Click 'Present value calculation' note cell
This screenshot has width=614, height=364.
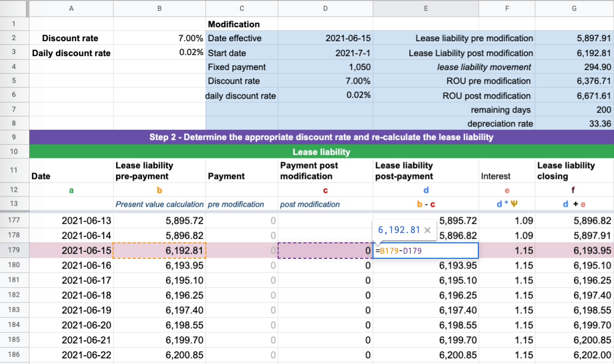[x=159, y=204]
